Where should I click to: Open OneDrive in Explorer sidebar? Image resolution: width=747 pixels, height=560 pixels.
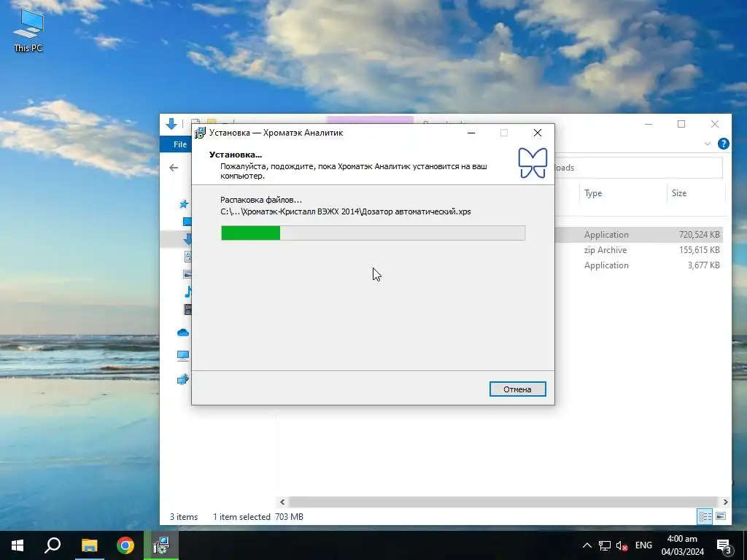tap(183, 332)
